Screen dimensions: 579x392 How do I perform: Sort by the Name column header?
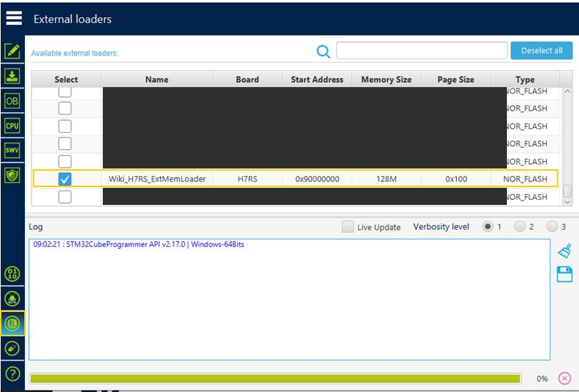[x=156, y=79]
